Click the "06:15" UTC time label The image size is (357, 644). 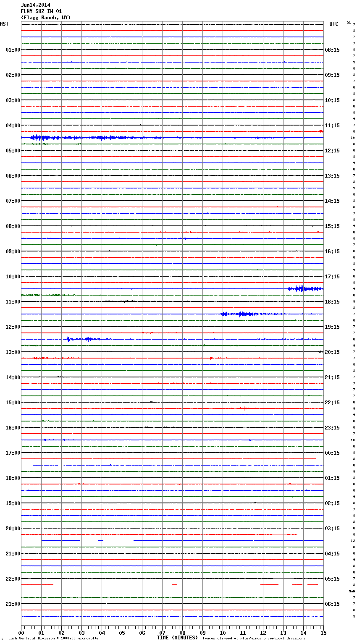332,604
